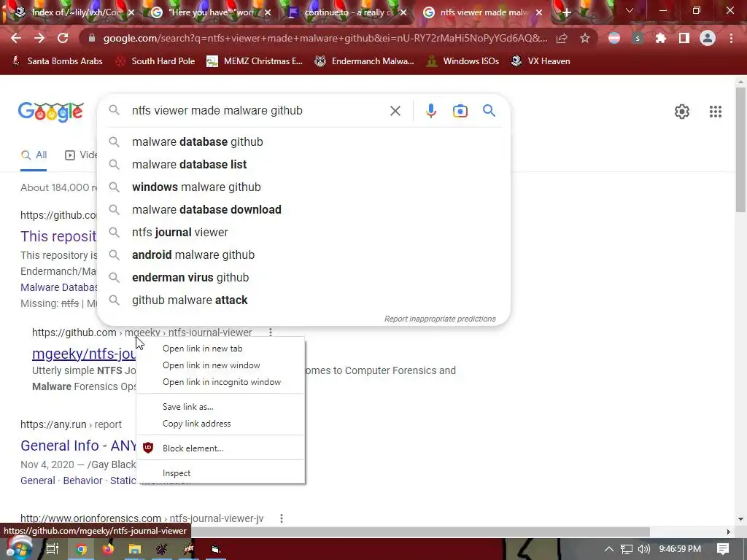
Task: Open a new browser tab
Action: 566,13
